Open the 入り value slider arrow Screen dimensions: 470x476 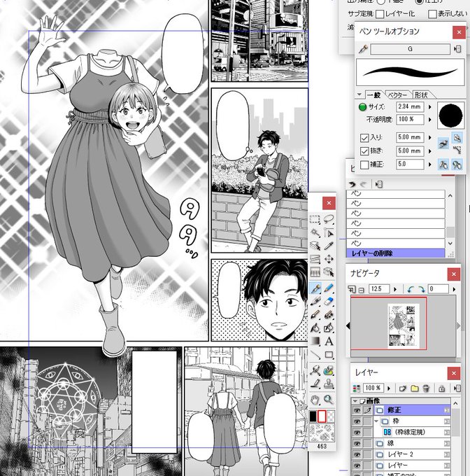coord(429,137)
